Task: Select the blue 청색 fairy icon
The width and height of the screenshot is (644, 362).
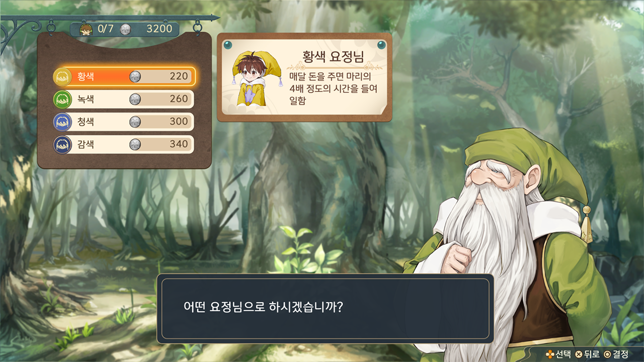Action: pos(61,122)
